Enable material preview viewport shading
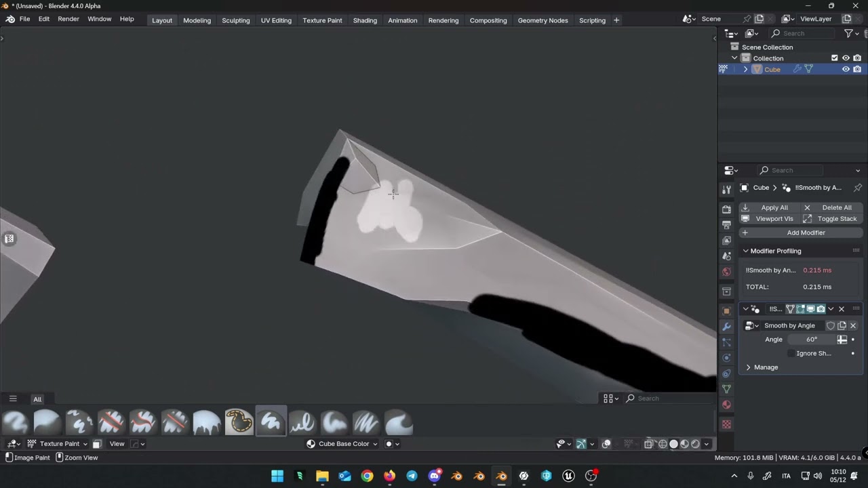The image size is (868, 488). pyautogui.click(x=684, y=444)
